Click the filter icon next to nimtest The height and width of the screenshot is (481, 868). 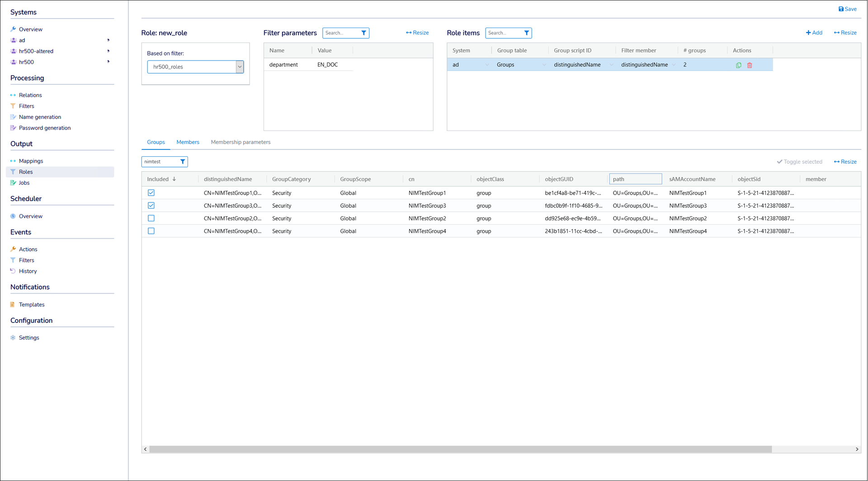(x=183, y=162)
